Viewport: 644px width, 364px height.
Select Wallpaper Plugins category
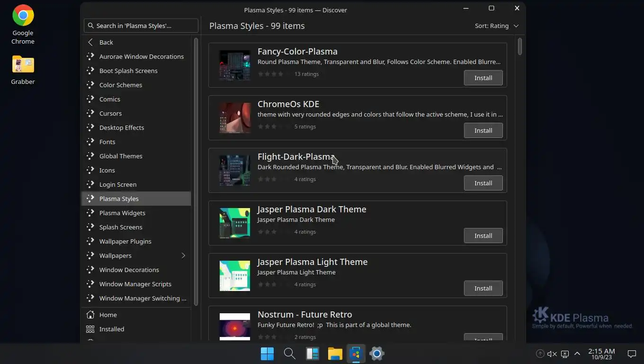(136, 241)
